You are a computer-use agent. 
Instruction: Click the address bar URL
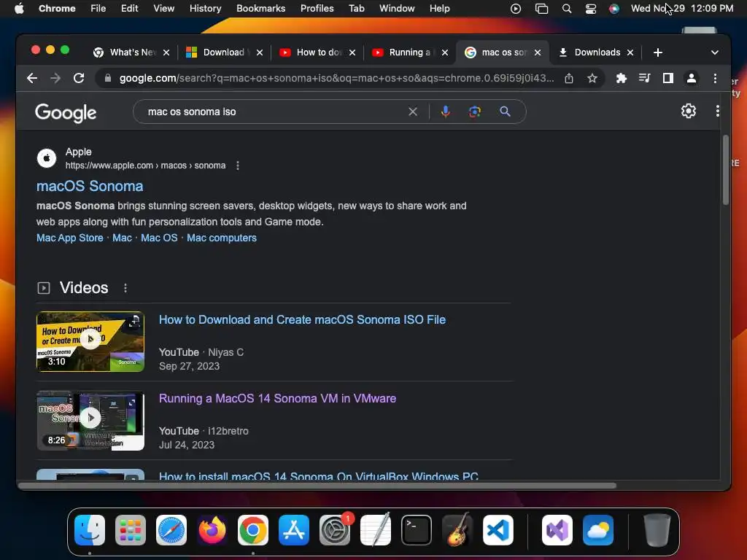(x=336, y=78)
